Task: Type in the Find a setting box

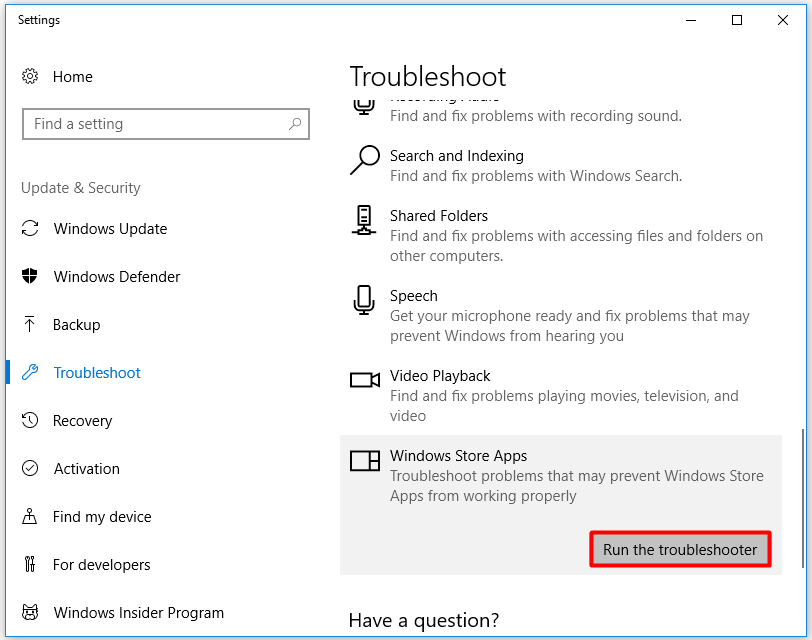Action: (x=155, y=124)
